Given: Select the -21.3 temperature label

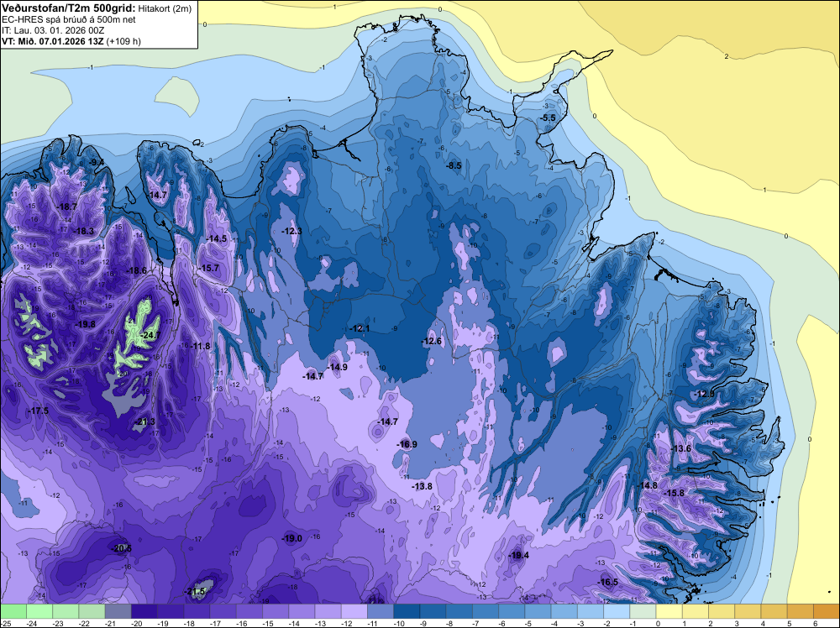Looking at the screenshot, I should 144,421.
